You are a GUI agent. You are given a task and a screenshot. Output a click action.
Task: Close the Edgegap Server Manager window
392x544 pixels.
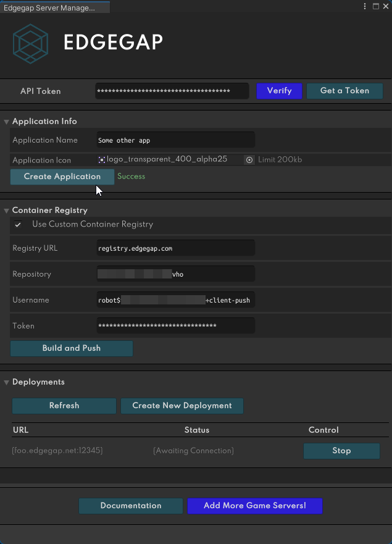(x=386, y=6)
